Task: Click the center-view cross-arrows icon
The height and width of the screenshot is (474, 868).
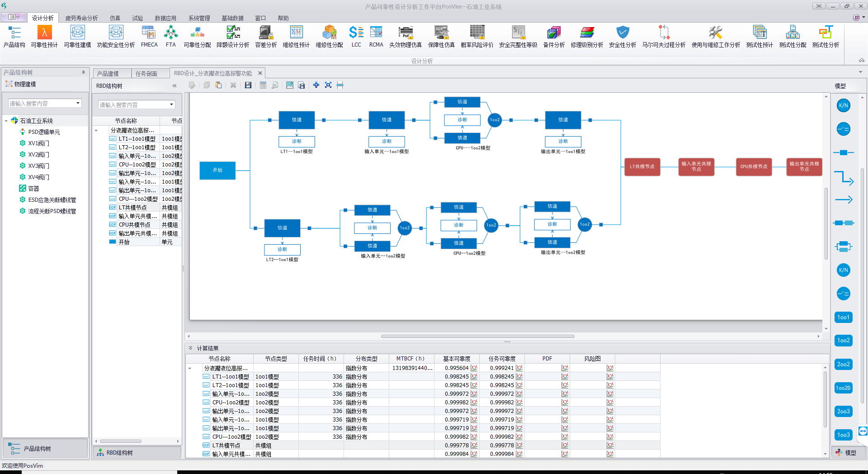Action: [316, 85]
